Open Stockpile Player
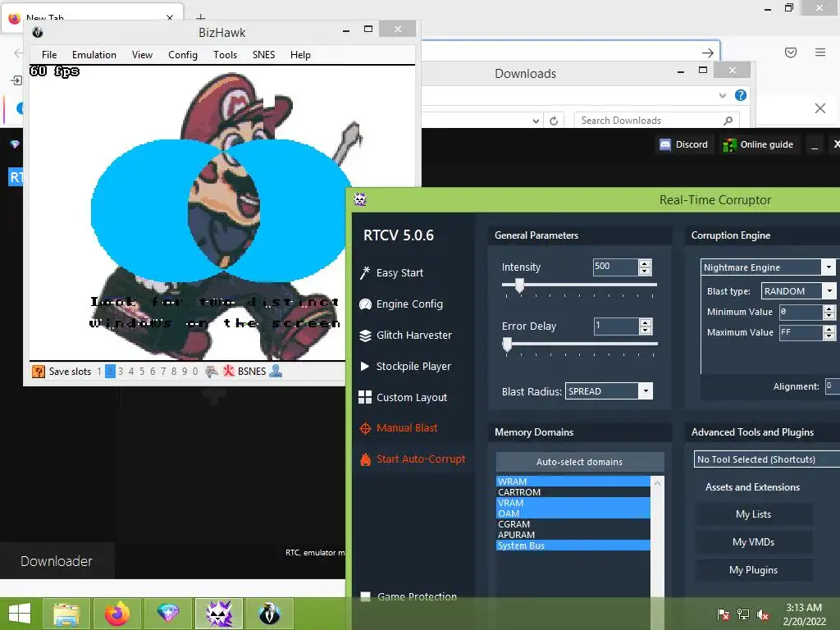The height and width of the screenshot is (630, 840). pyautogui.click(x=405, y=367)
